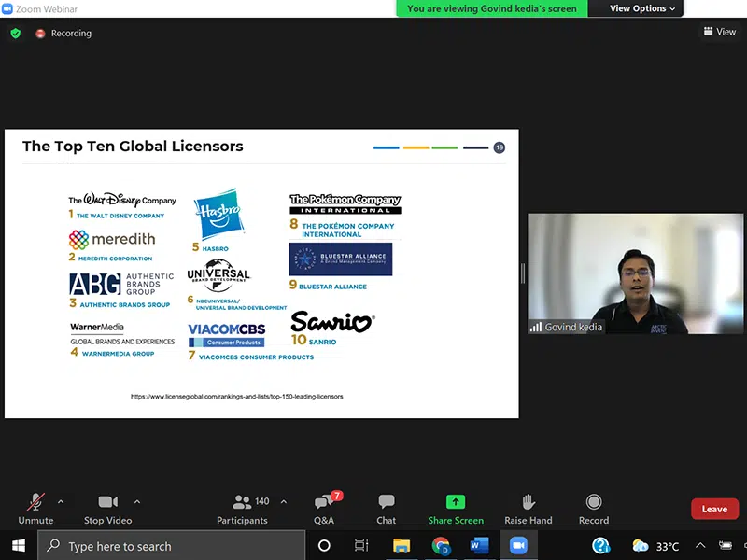
Task: Click Govind kedia's video thumbnail
Action: tap(609, 273)
